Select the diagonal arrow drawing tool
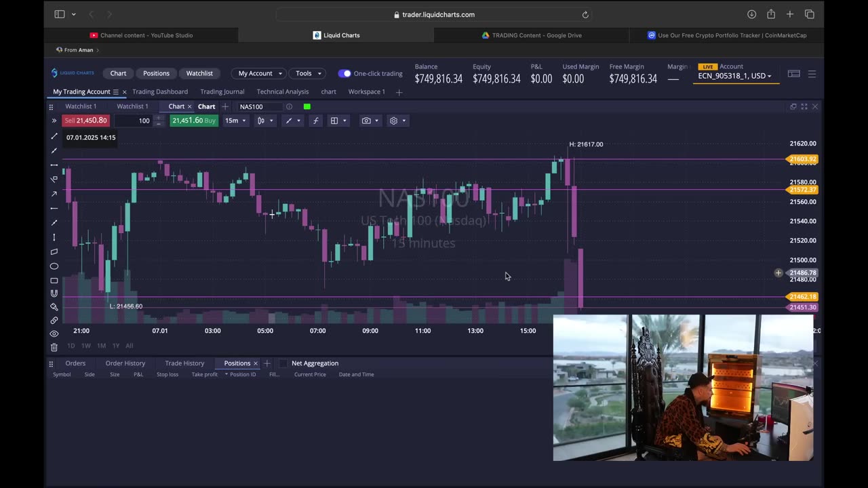Viewport: 868px width, 488px height. [x=54, y=194]
